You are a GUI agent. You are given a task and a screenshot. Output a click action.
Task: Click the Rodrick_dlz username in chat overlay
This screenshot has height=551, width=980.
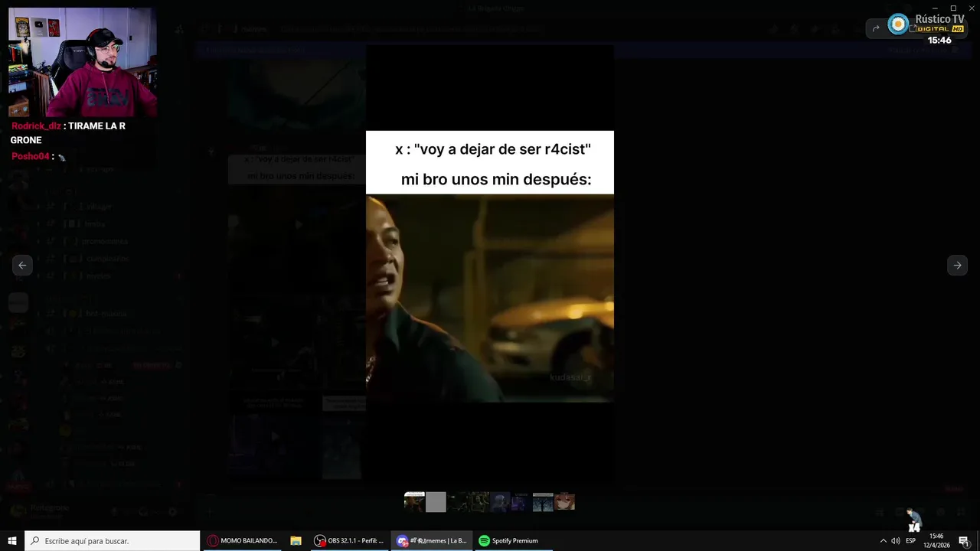[36, 126]
